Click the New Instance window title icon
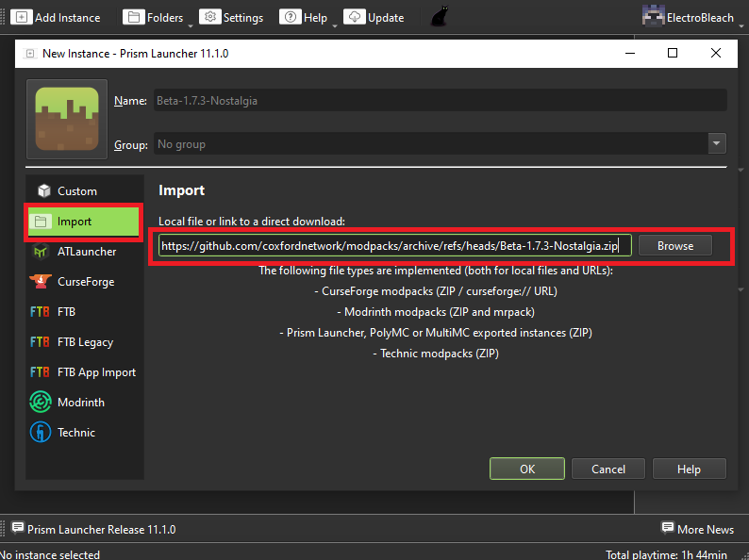Image resolution: width=749 pixels, height=560 pixels. 30,54
